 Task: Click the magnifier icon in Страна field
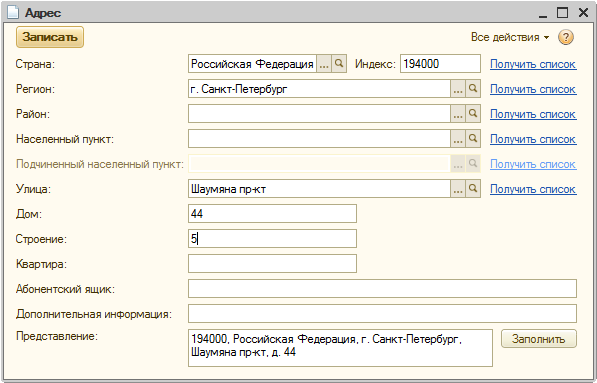[x=339, y=64]
